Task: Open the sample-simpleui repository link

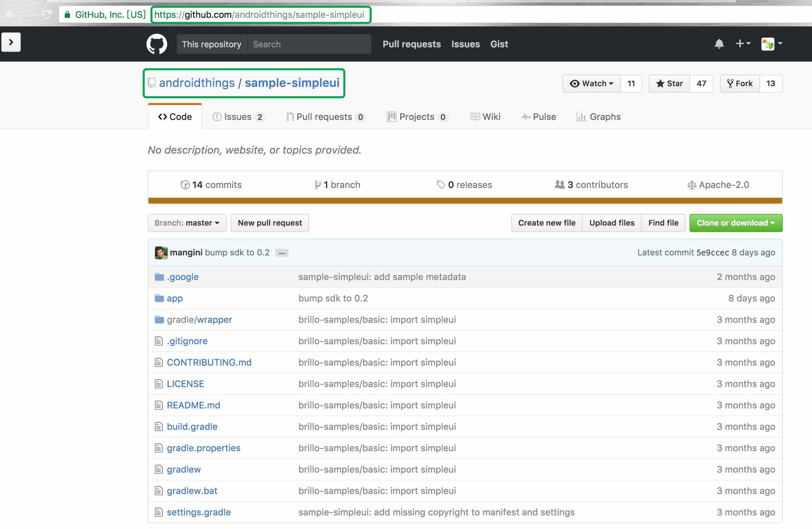Action: [292, 83]
